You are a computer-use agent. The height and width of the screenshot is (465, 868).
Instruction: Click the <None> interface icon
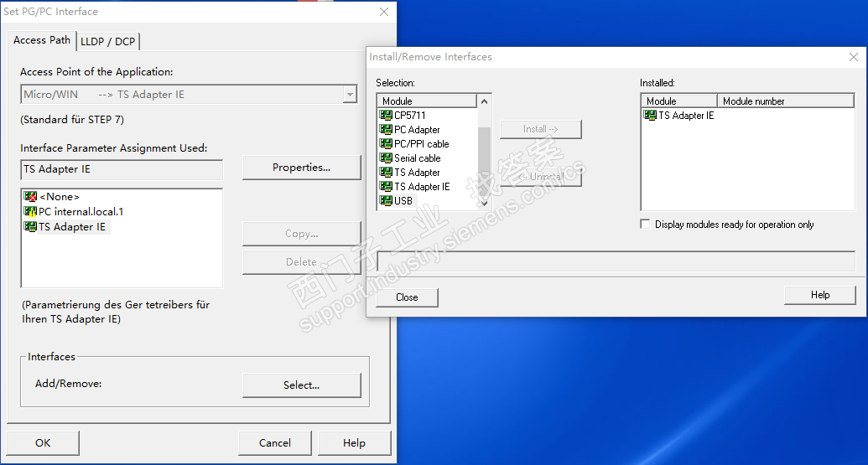[30, 196]
